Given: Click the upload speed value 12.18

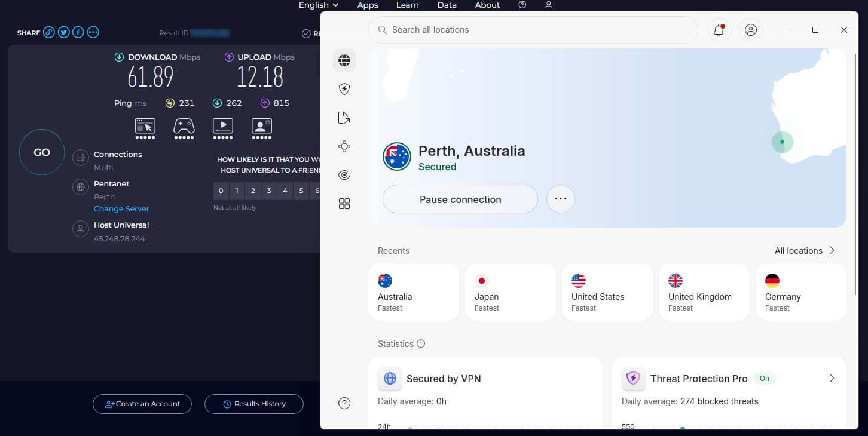Looking at the screenshot, I should point(260,77).
